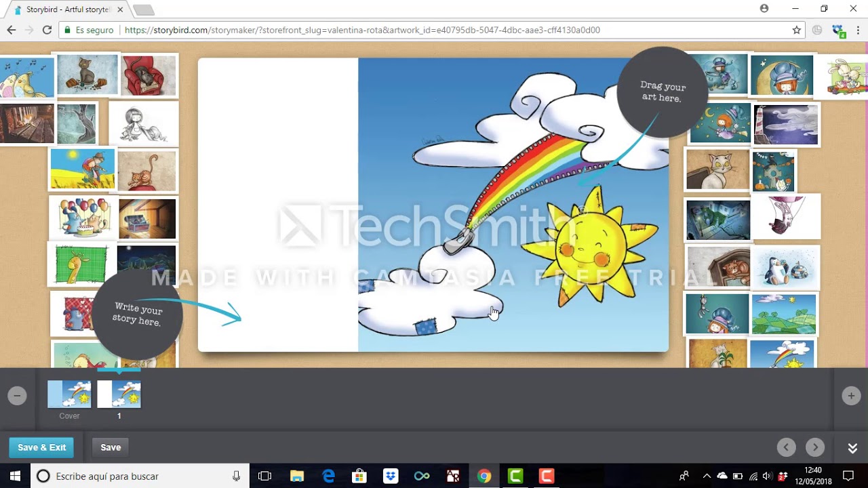
Task: Click the taskbar microphone icon
Action: 236,476
